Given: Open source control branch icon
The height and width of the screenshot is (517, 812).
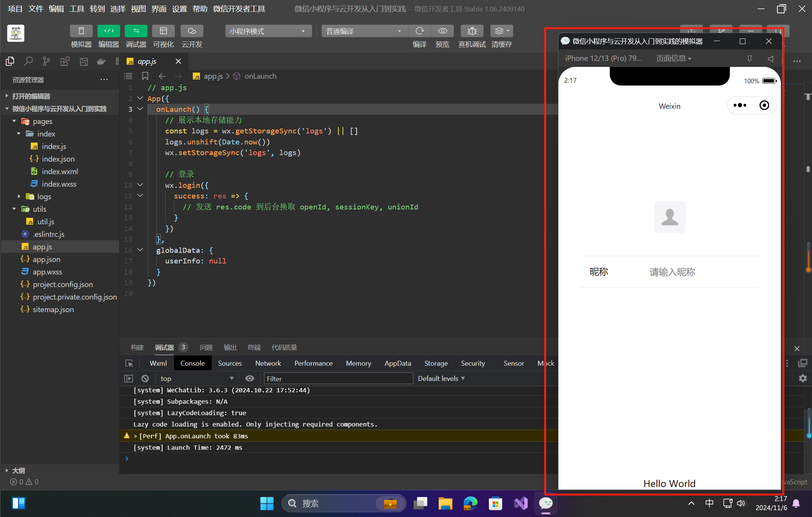Looking at the screenshot, I should (x=46, y=61).
